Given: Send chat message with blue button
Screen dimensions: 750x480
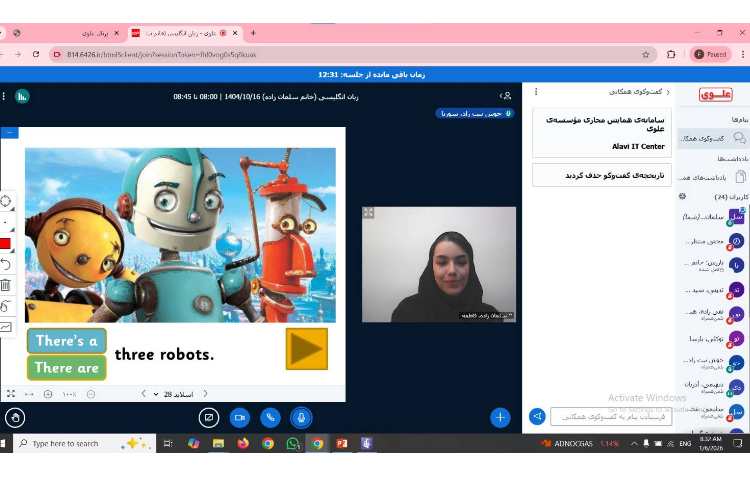Looking at the screenshot, I should [x=537, y=416].
